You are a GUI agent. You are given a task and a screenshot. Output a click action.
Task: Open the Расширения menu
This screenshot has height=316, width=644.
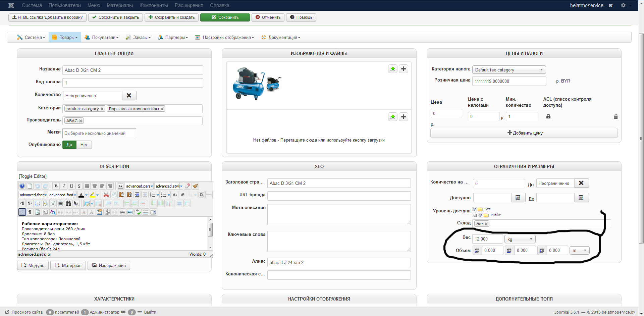[x=189, y=5]
